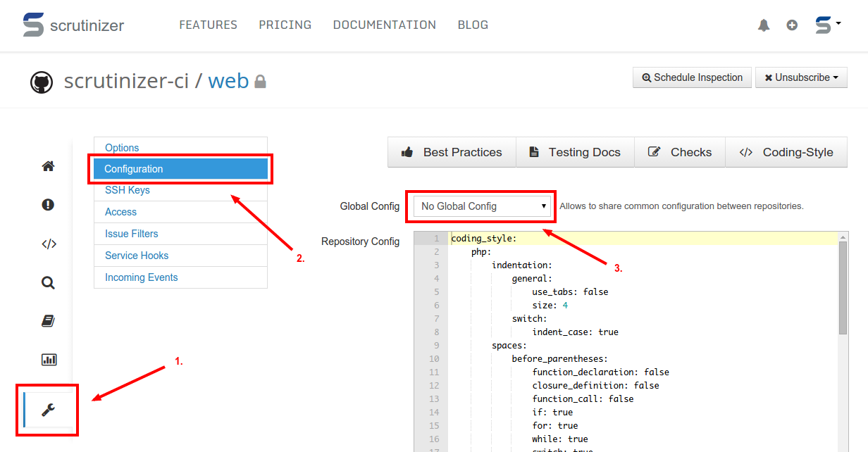Open the BLOG link
This screenshot has width=868, height=452.
tap(473, 25)
